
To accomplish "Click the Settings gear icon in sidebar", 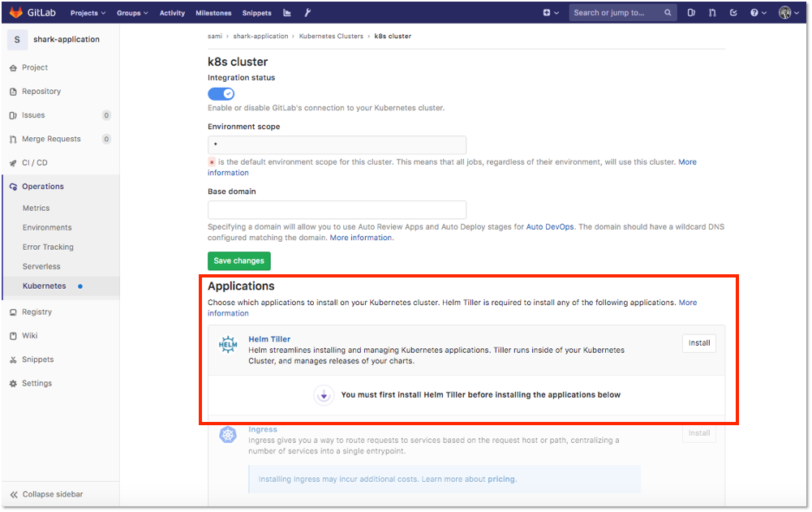I will (x=14, y=384).
